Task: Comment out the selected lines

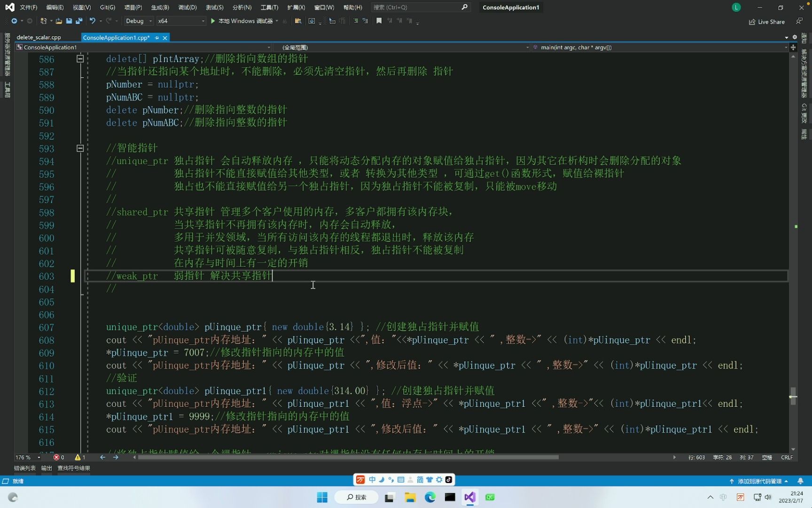Action: 356,21
